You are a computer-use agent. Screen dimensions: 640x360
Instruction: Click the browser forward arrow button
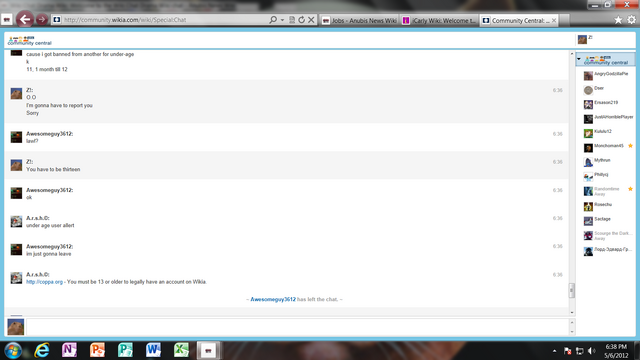click(x=42, y=19)
